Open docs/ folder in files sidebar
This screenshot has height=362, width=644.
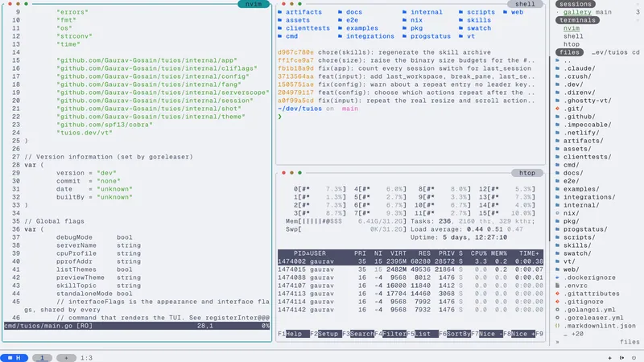tap(573, 173)
